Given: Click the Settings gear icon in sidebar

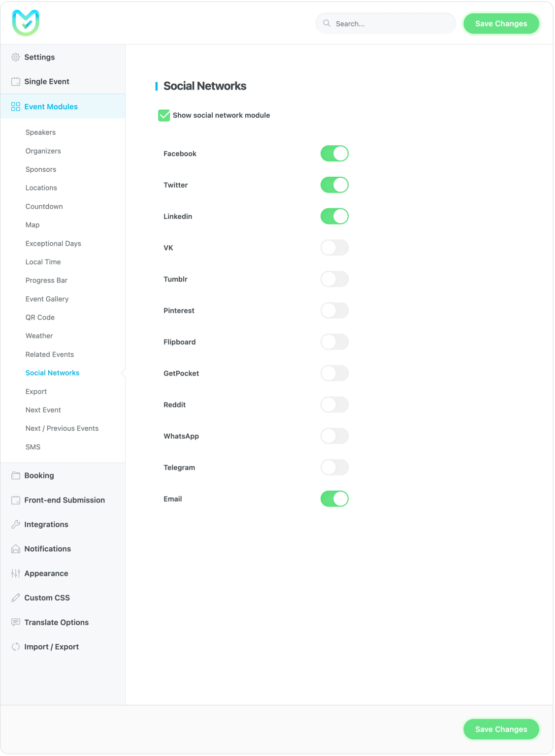Looking at the screenshot, I should point(16,57).
